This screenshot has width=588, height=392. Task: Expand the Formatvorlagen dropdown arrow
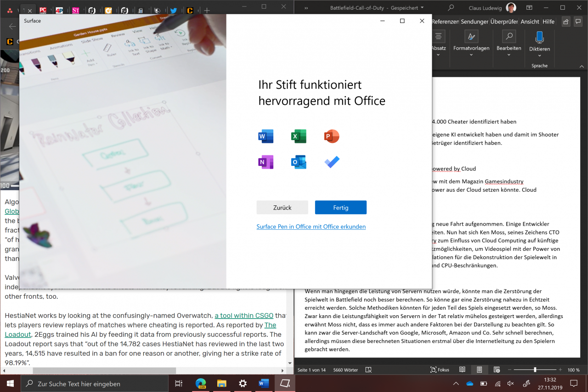click(x=471, y=55)
